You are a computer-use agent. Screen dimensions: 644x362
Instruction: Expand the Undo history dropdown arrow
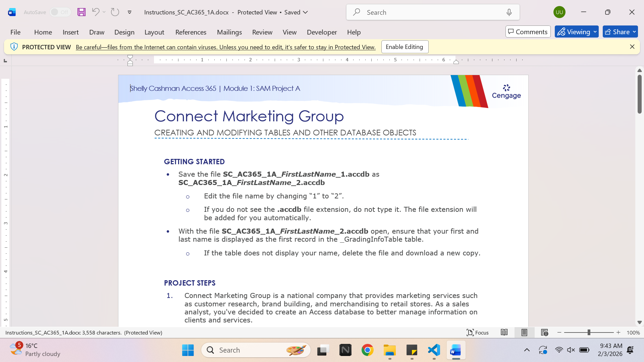point(104,12)
